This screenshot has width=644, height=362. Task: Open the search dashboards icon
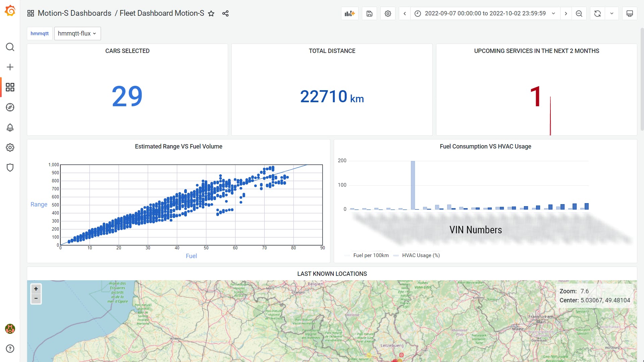[x=10, y=47]
